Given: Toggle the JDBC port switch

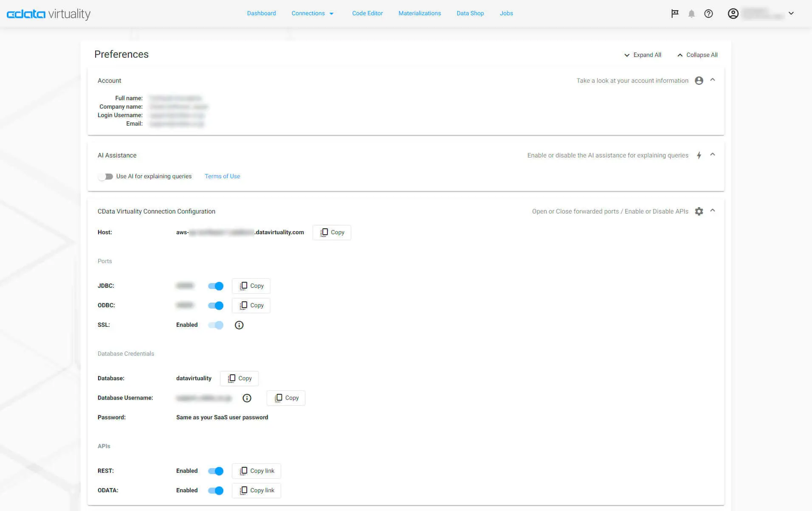Looking at the screenshot, I should (x=216, y=286).
